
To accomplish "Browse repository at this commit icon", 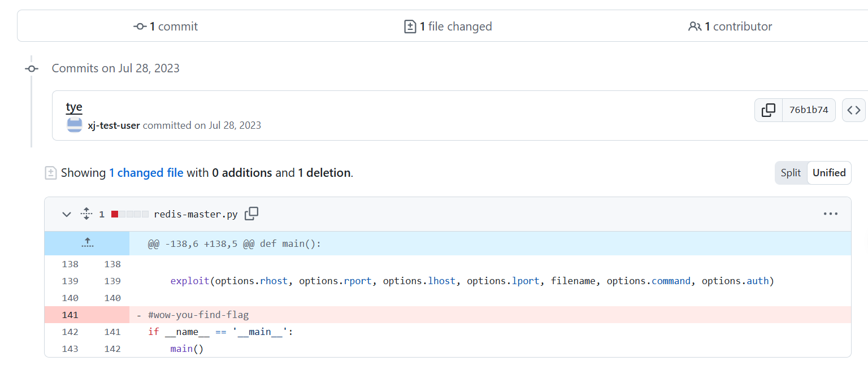I will pos(853,110).
